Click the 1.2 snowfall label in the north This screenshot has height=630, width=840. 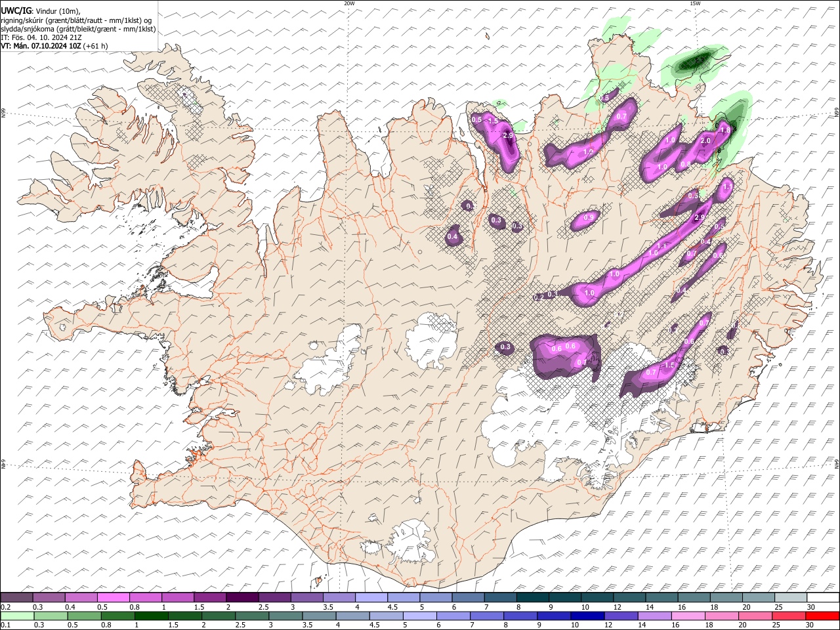[588, 152]
